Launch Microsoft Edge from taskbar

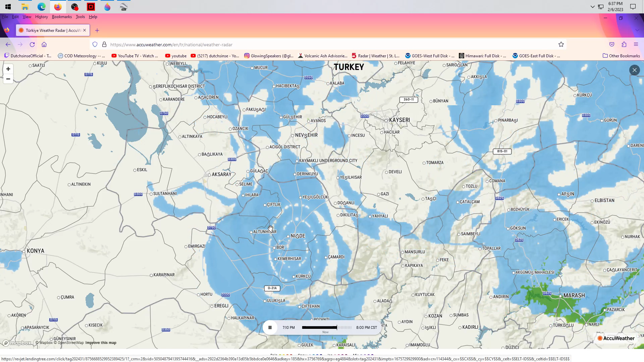click(41, 7)
